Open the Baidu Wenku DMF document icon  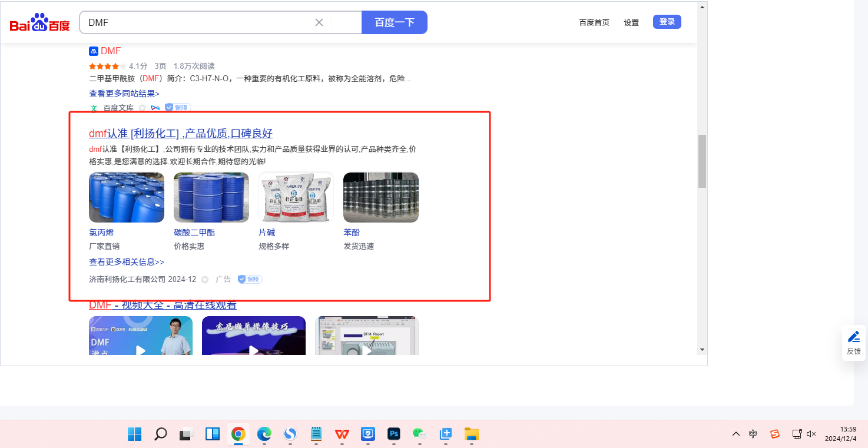coord(93,51)
